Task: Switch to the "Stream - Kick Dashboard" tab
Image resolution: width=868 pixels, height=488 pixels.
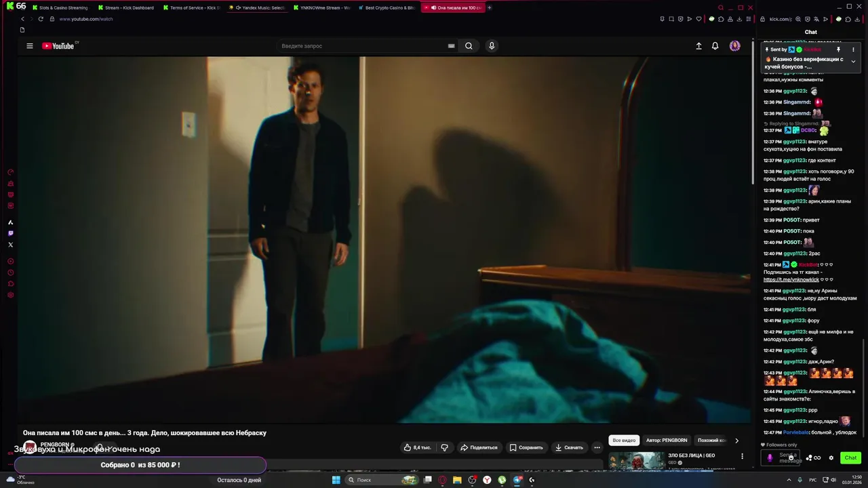Action: [x=126, y=7]
